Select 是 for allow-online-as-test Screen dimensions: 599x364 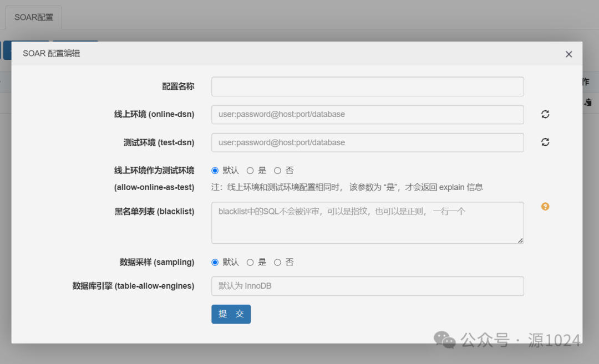250,171
